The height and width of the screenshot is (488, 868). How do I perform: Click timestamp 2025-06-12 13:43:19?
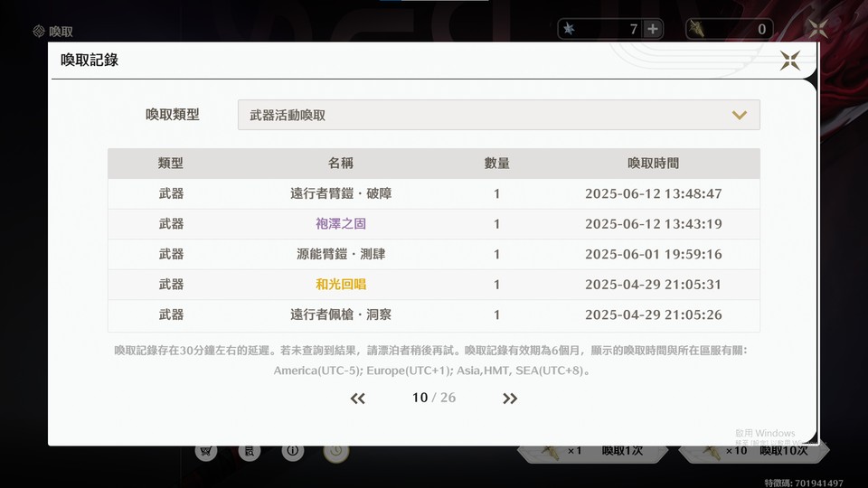point(653,223)
